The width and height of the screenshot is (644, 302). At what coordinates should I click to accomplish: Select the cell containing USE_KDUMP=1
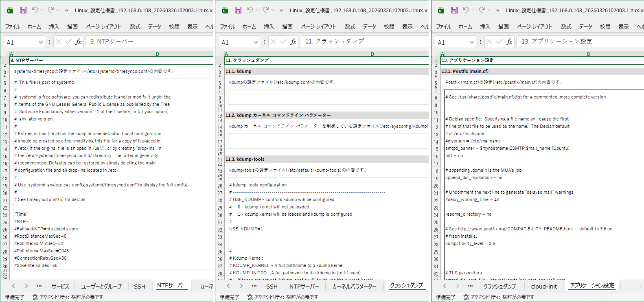(246, 229)
